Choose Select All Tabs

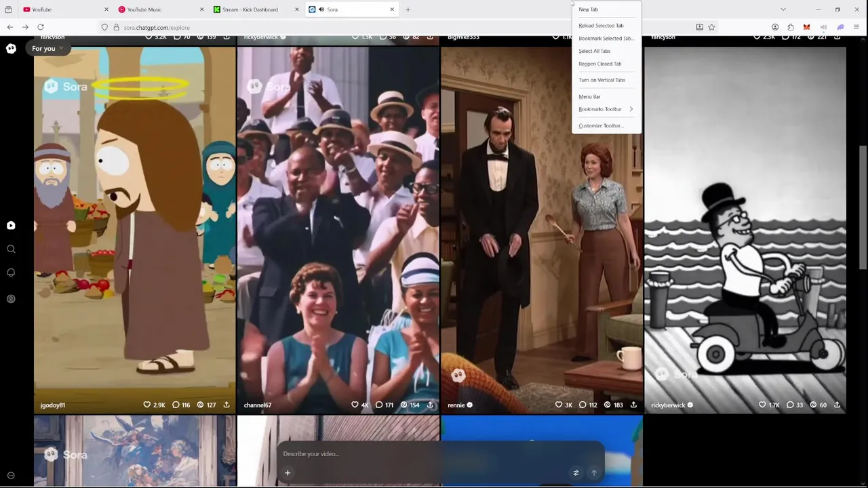pyautogui.click(x=594, y=51)
